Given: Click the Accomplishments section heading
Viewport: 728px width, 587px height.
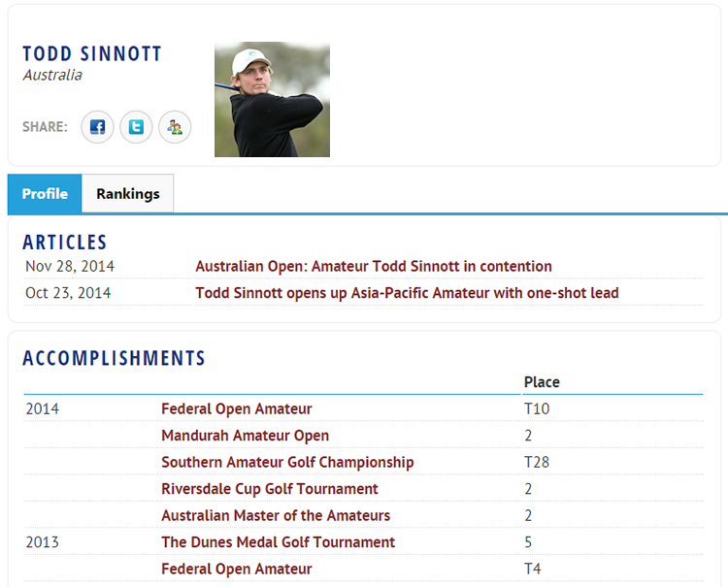Looking at the screenshot, I should click(x=115, y=358).
